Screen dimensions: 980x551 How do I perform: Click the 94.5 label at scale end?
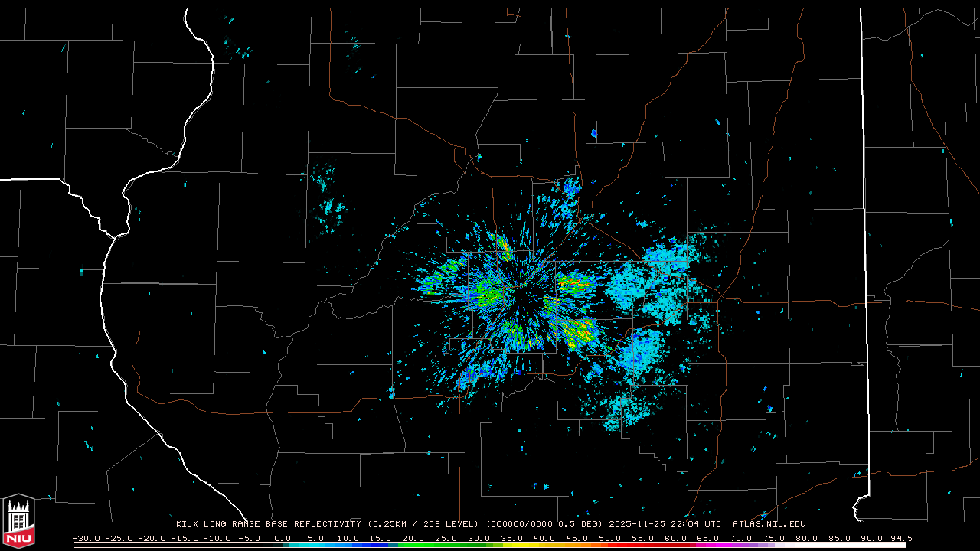point(900,538)
